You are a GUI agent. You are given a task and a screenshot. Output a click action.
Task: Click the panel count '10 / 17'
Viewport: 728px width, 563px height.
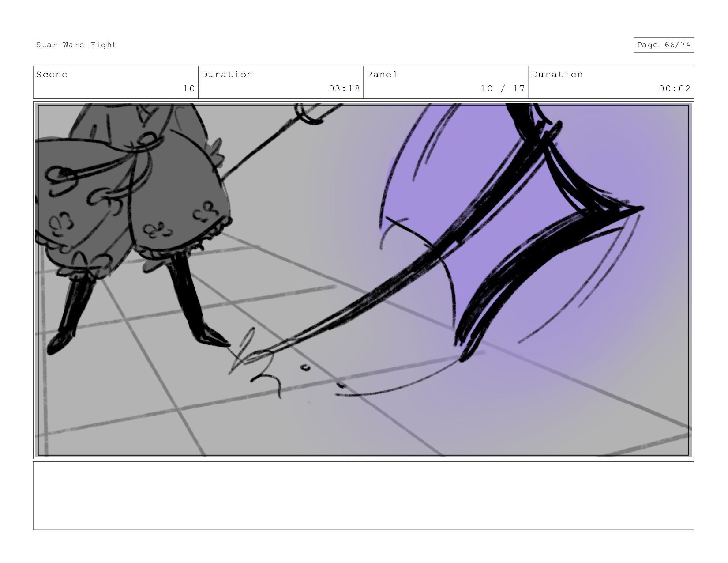coord(503,89)
